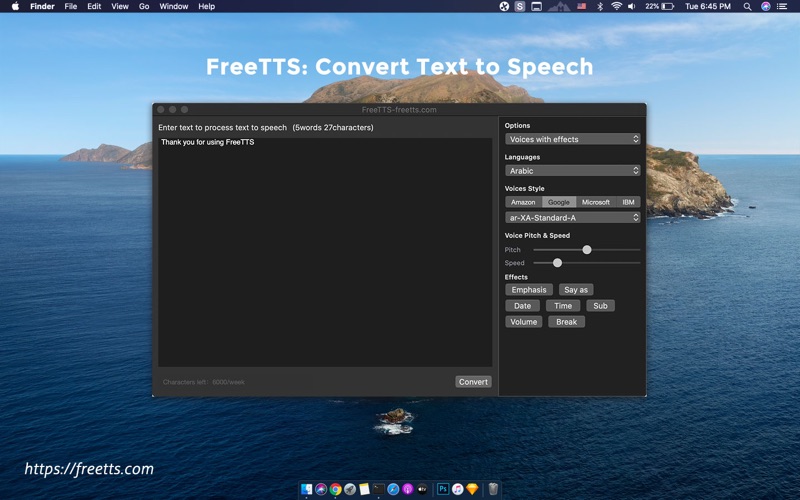Viewport: 800px width, 500px height.
Task: Click the Sub effect button
Action: [x=600, y=306]
